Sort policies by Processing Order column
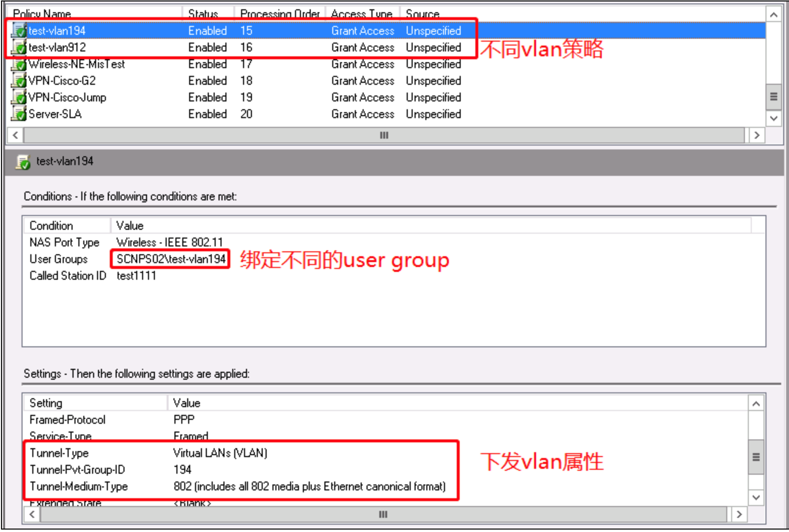This screenshot has height=532, width=789. click(279, 14)
